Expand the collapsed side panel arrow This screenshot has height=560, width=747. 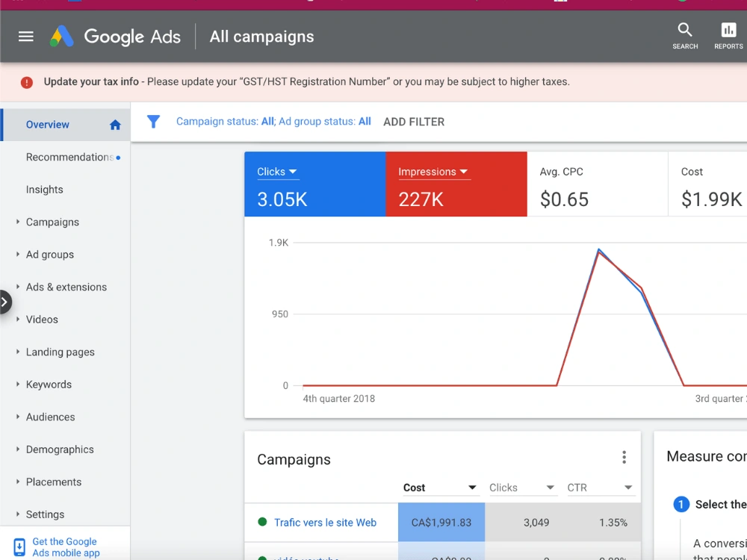[x=4, y=302]
